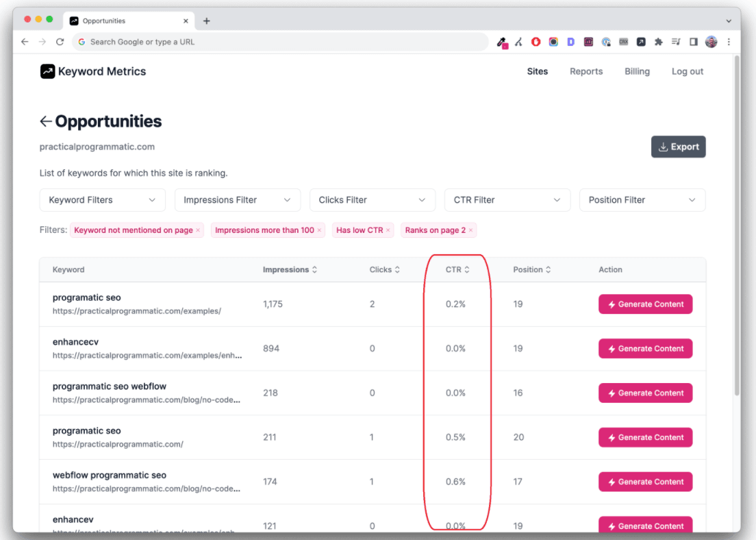
Task: Generate Content for 'programatic seo' homepage row
Action: 645,437
